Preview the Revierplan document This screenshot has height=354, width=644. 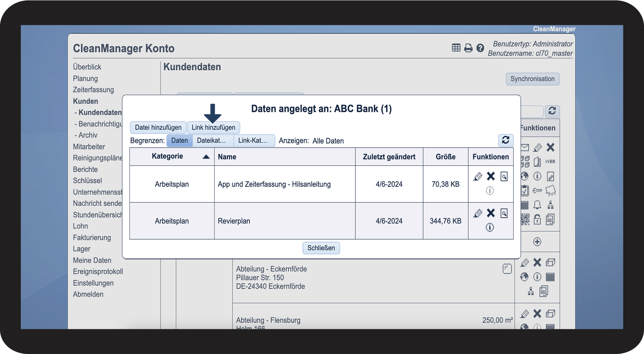504,213
